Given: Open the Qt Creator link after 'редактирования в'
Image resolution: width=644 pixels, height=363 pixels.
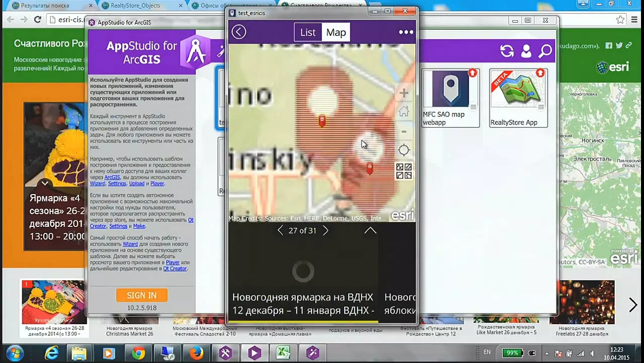Looking at the screenshot, I should pyautogui.click(x=175, y=269).
